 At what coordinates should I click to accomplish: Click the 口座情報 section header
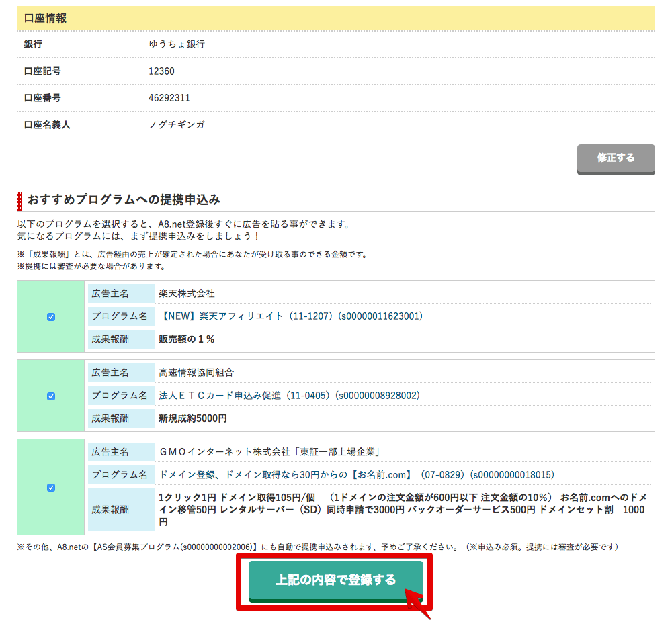[x=335, y=18]
